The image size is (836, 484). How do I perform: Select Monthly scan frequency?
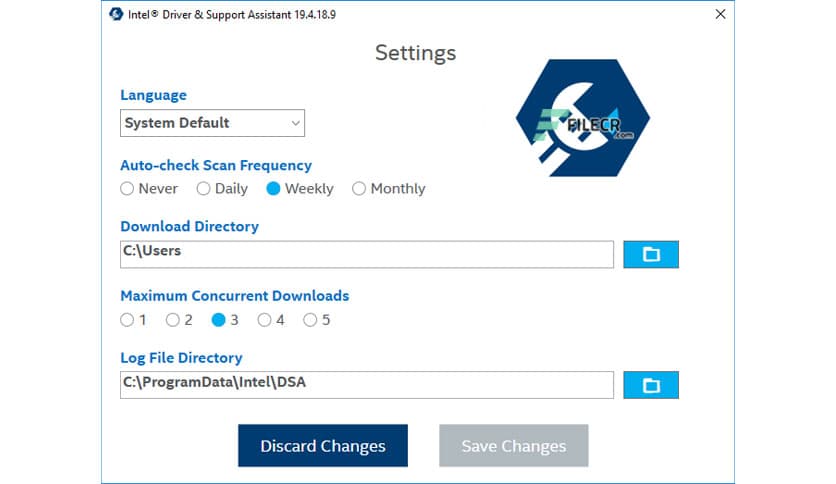pyautogui.click(x=359, y=189)
